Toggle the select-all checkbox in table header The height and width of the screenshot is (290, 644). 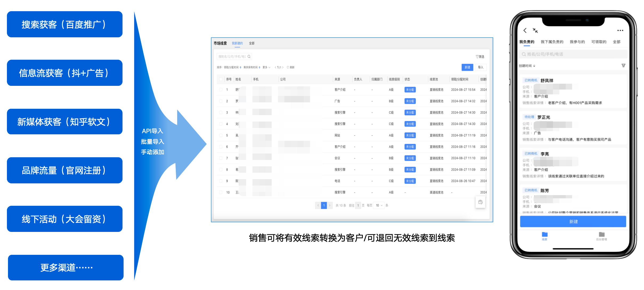pyautogui.click(x=221, y=79)
